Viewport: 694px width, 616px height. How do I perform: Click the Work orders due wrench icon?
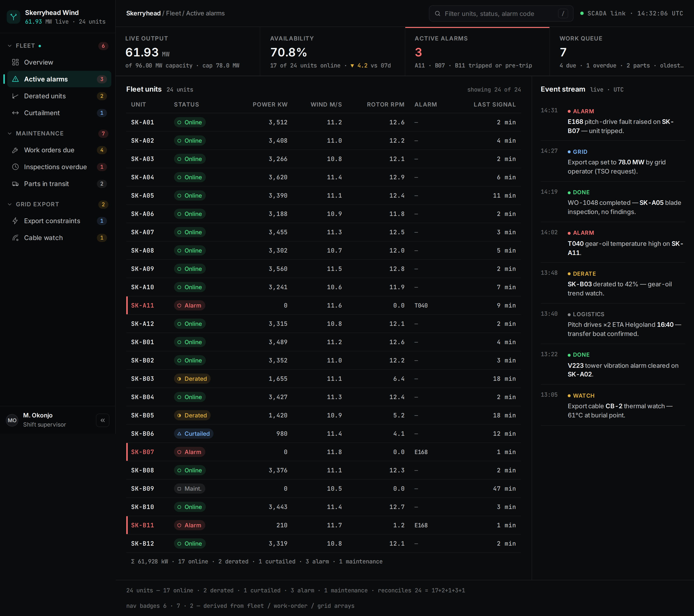point(15,150)
